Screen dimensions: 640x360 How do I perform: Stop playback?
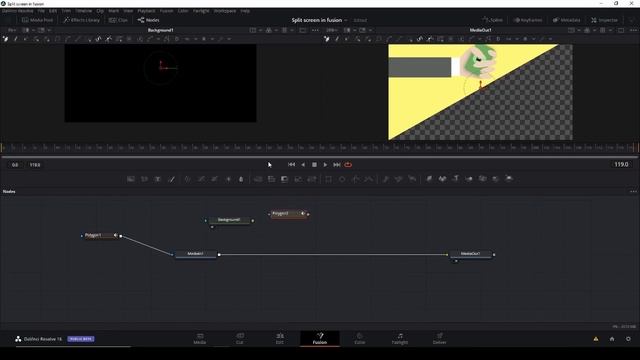tap(314, 165)
